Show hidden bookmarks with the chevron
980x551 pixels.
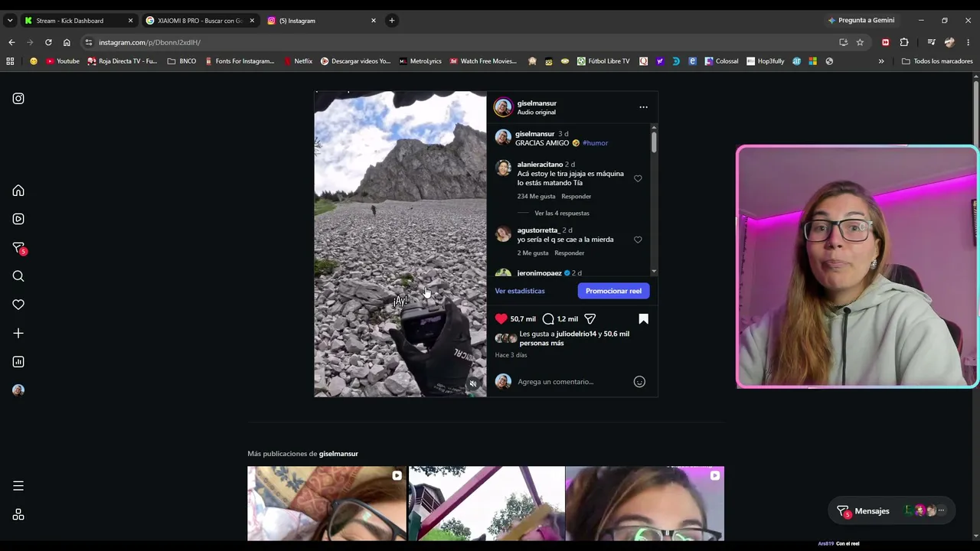point(881,61)
